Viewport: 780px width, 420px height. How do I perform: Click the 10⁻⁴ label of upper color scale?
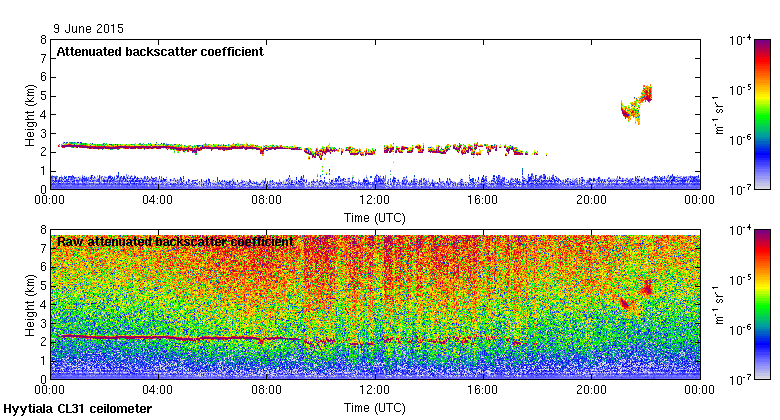point(740,40)
